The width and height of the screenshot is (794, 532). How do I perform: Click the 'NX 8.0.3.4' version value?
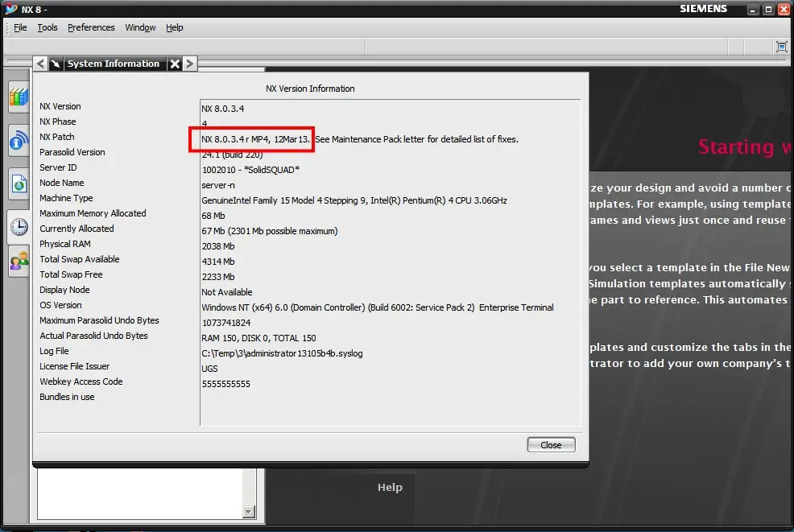(x=223, y=109)
